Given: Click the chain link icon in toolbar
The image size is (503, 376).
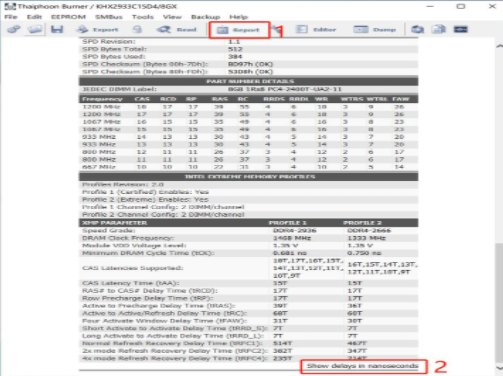Looking at the screenshot, I should pos(14,29).
